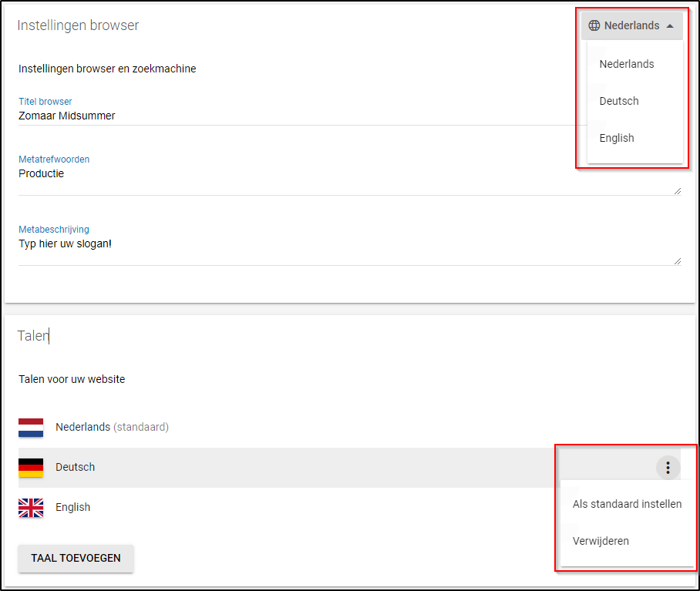
Task: Click the globe icon in the language selector
Action: tap(594, 25)
